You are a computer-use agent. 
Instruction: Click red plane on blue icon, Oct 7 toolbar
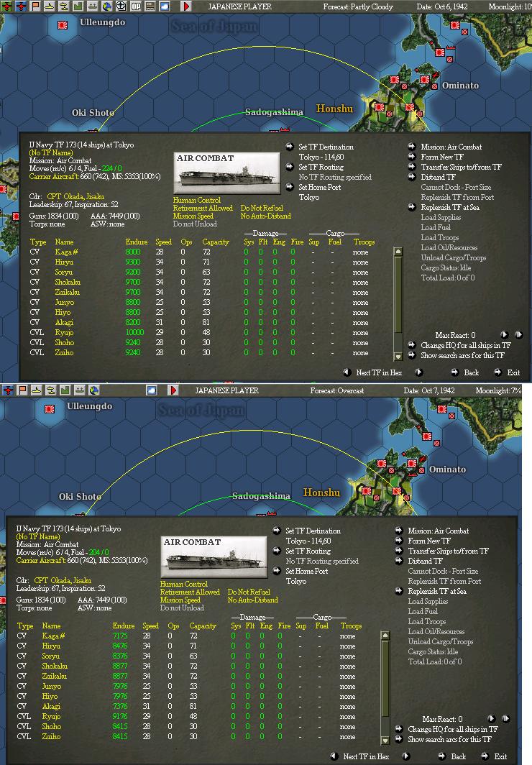click(x=8, y=390)
